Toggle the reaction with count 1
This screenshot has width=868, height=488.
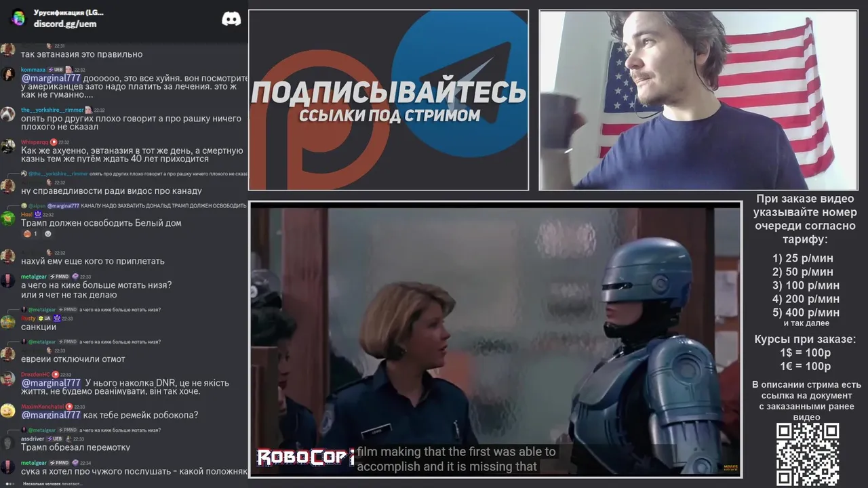[x=31, y=234]
